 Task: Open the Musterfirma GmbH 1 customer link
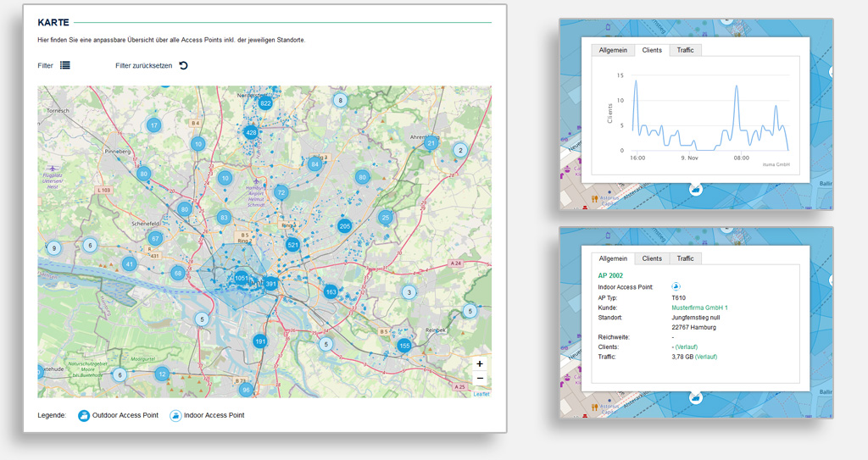pos(699,308)
